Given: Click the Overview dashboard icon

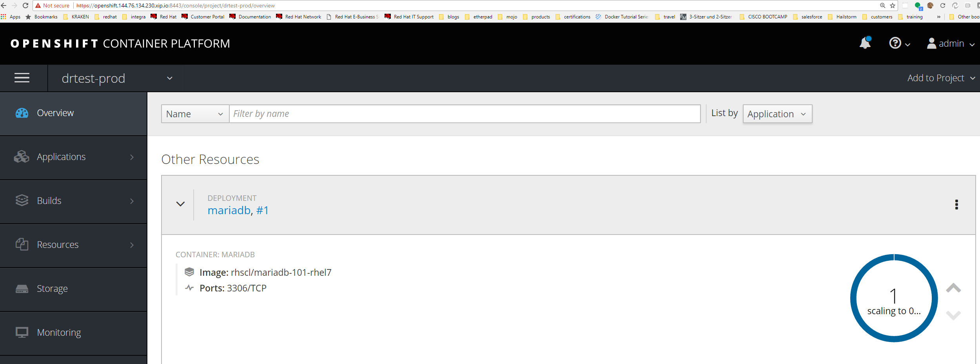Looking at the screenshot, I should [x=22, y=113].
